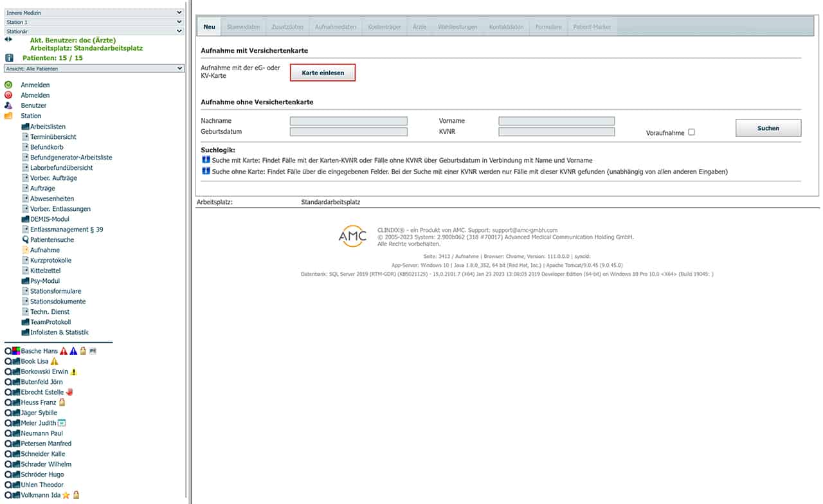This screenshot has height=504, width=823.
Task: Open the Innere Medizin department dropdown
Action: tap(94, 12)
